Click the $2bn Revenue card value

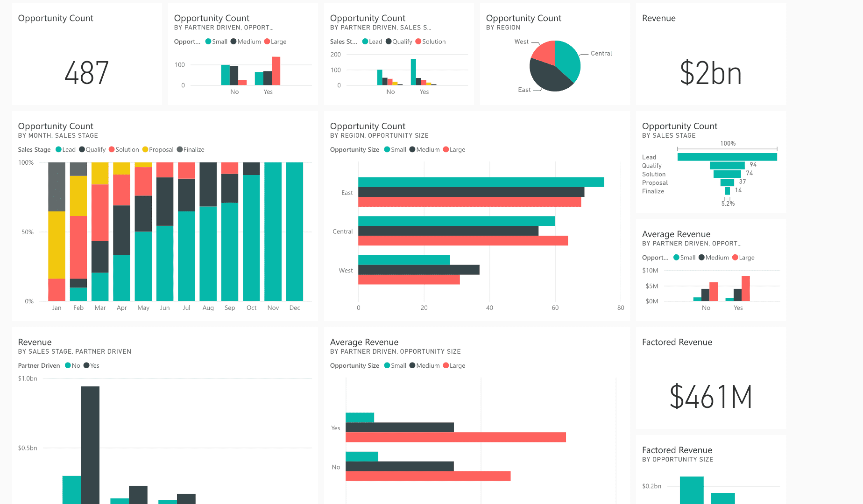tap(711, 73)
